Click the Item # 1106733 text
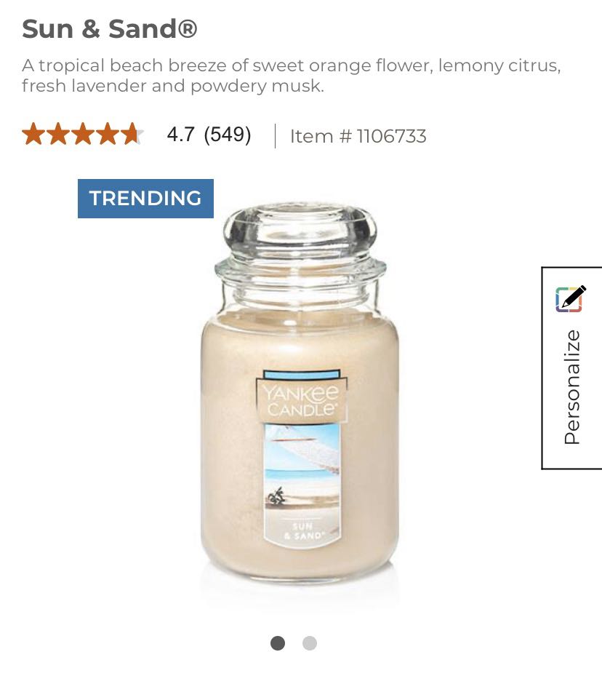The width and height of the screenshot is (602, 700). (358, 136)
